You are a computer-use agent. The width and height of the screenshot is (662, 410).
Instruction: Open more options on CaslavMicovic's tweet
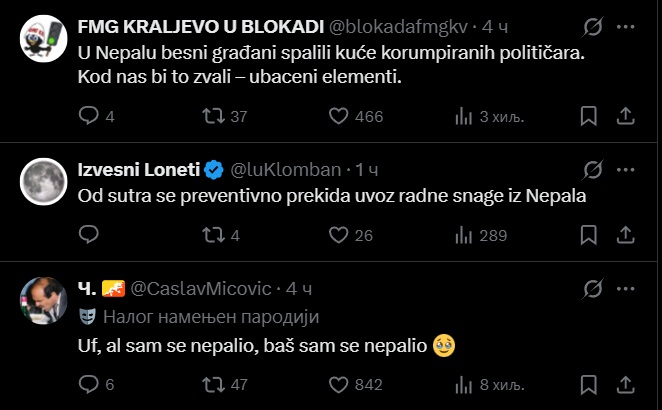626,289
